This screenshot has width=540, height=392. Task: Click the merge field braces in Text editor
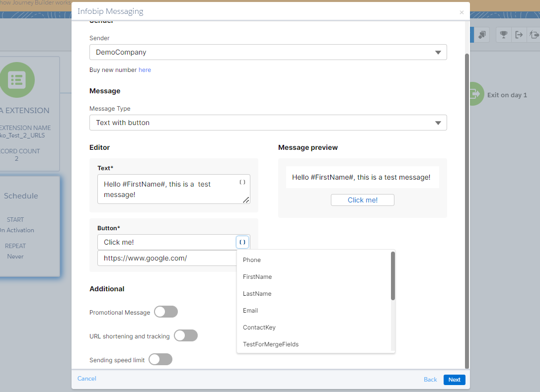242,182
